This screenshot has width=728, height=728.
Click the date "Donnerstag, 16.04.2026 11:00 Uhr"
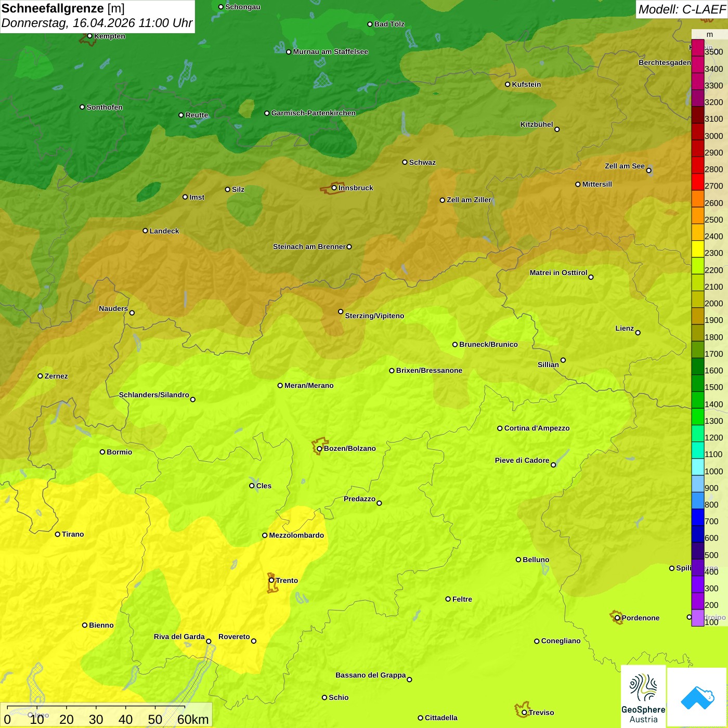pyautogui.click(x=97, y=23)
